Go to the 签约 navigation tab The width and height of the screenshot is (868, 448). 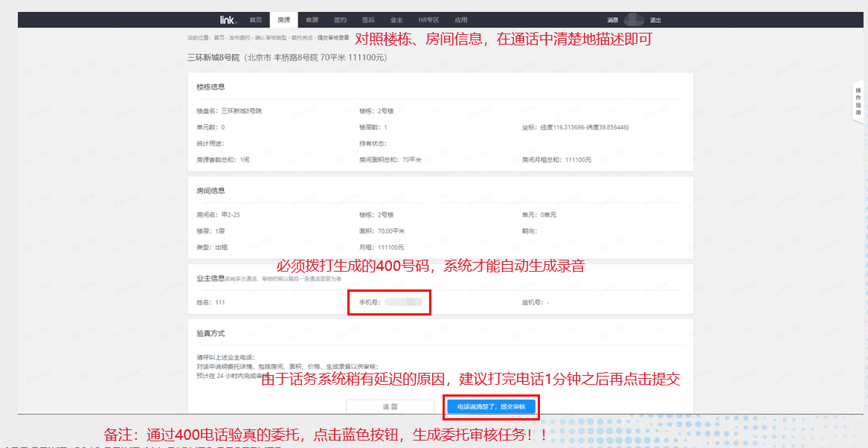340,20
